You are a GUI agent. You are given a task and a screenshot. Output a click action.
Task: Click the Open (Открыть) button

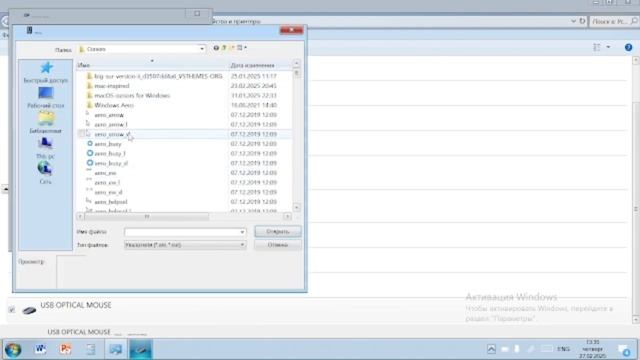coord(278,231)
